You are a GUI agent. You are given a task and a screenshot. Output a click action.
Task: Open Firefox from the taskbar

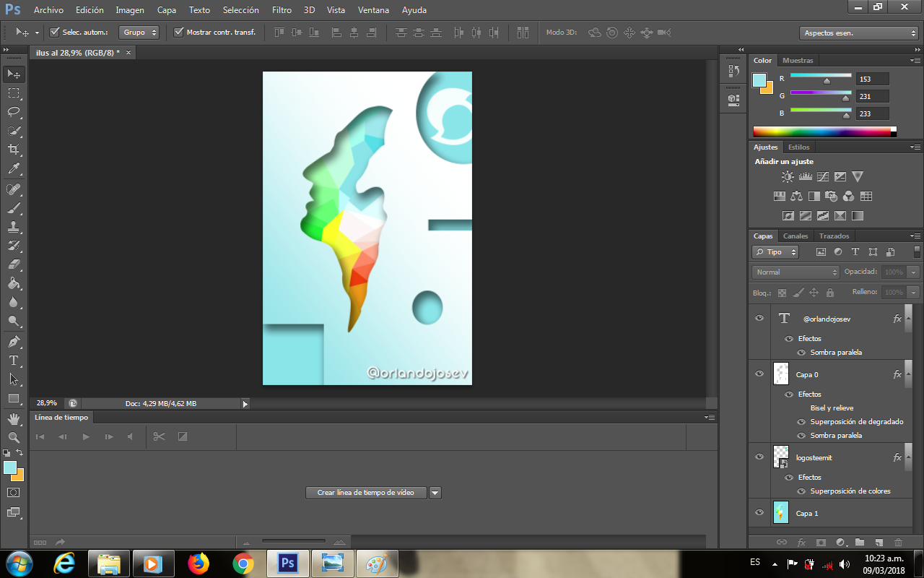(198, 563)
